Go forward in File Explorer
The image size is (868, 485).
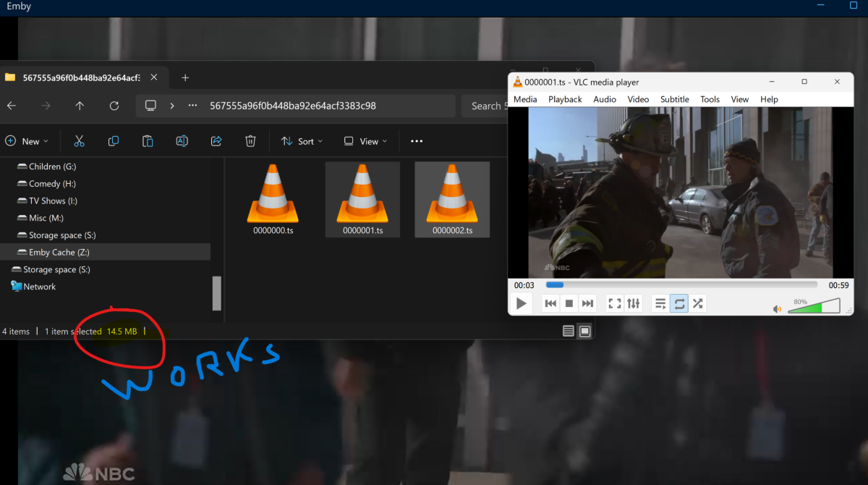click(46, 106)
